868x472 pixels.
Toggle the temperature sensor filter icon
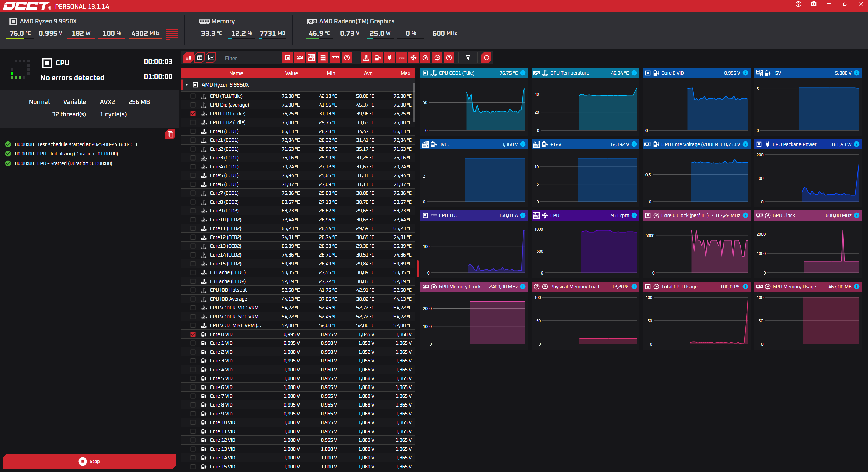click(366, 58)
